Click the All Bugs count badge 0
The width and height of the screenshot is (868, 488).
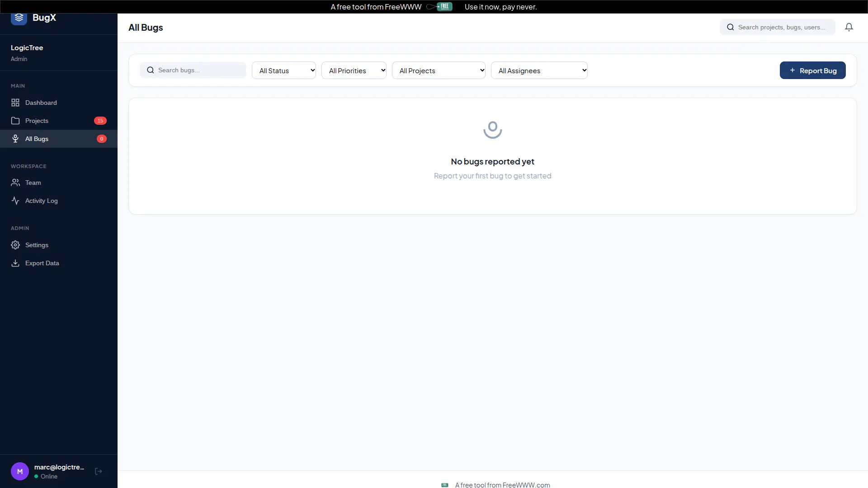pos(102,139)
